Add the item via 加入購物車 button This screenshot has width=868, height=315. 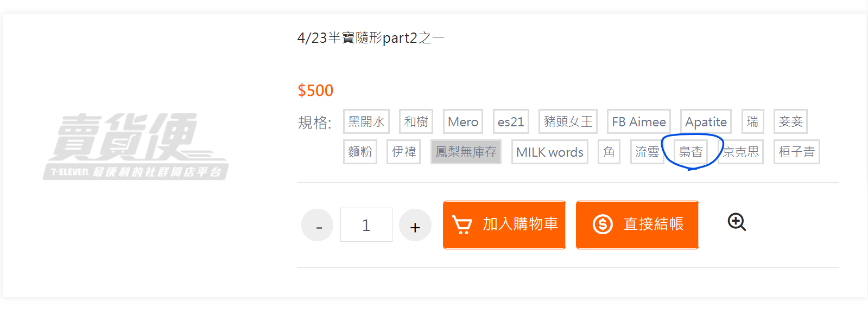[504, 225]
